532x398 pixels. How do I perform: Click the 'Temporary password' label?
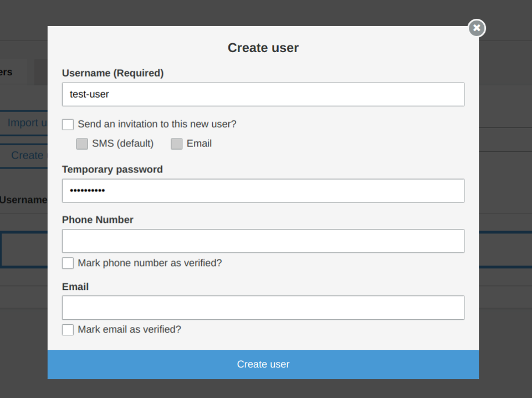(112, 169)
